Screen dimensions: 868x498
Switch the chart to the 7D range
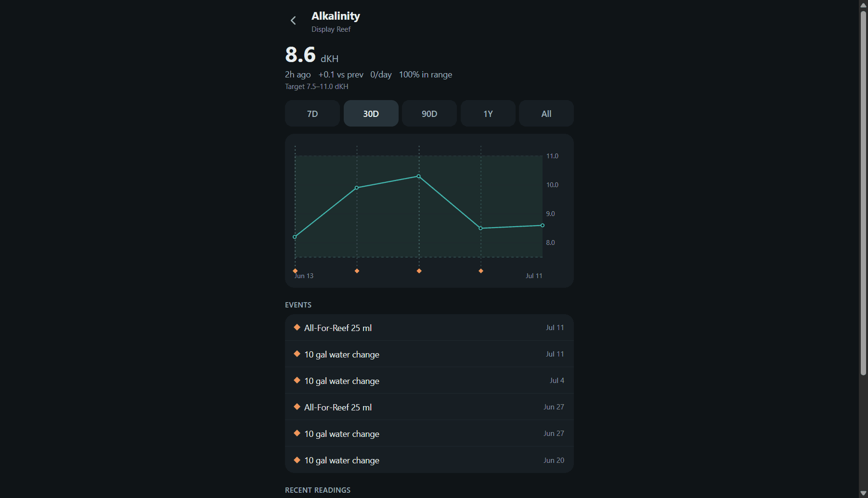[x=312, y=114]
